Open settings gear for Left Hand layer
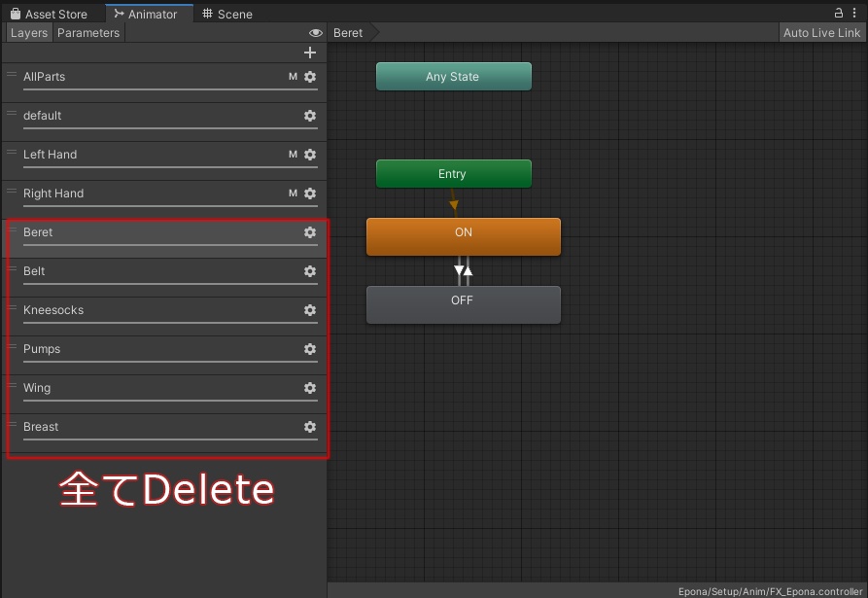The width and height of the screenshot is (868, 598). [310, 155]
